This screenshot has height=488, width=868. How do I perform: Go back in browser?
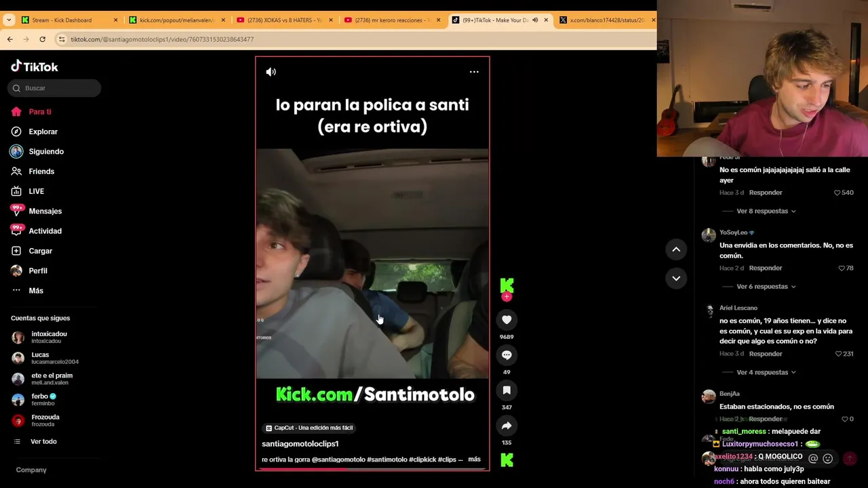(9, 39)
